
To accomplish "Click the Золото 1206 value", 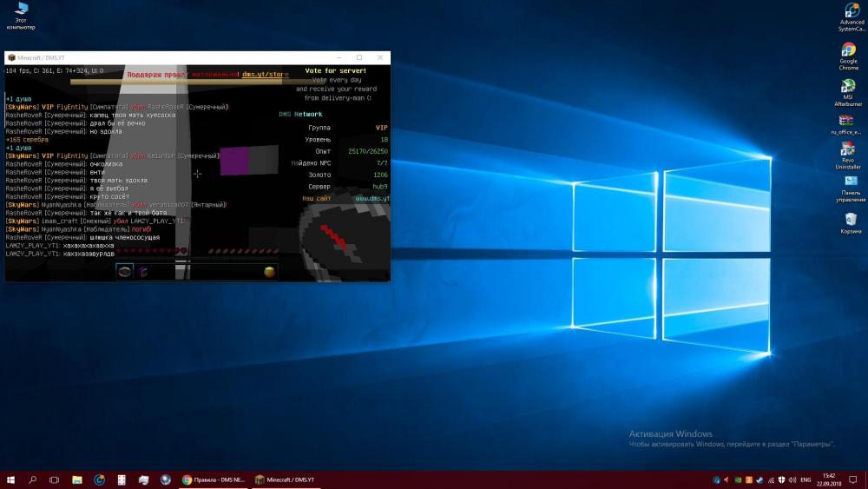I will coord(380,175).
